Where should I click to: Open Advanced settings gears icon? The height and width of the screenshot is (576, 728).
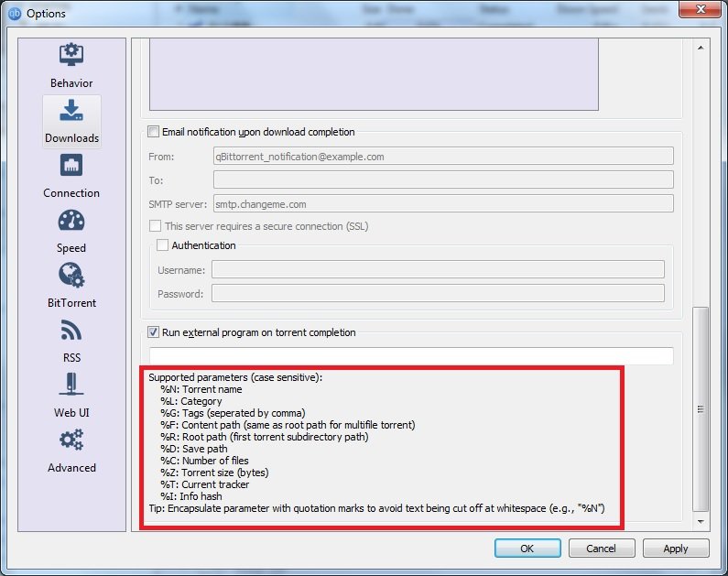71,440
